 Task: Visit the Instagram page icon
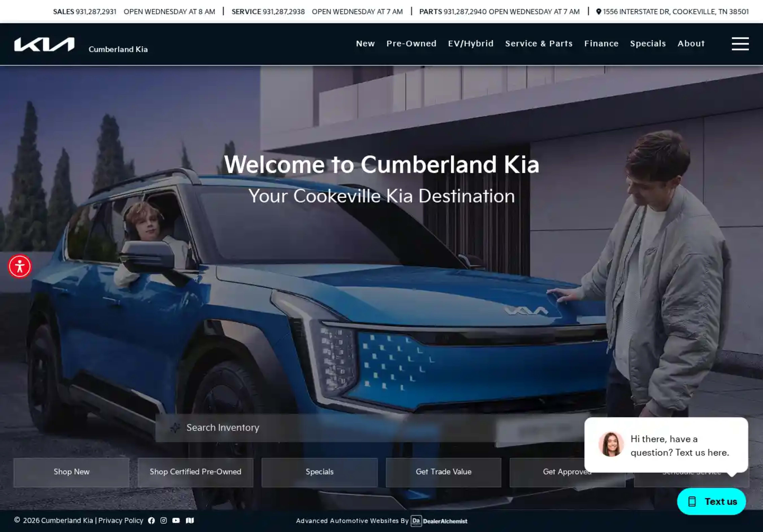point(164,520)
